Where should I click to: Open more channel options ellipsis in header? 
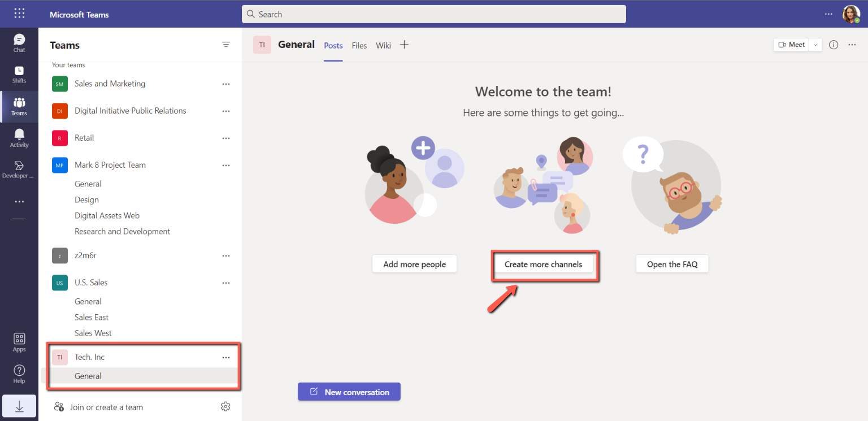(x=852, y=45)
